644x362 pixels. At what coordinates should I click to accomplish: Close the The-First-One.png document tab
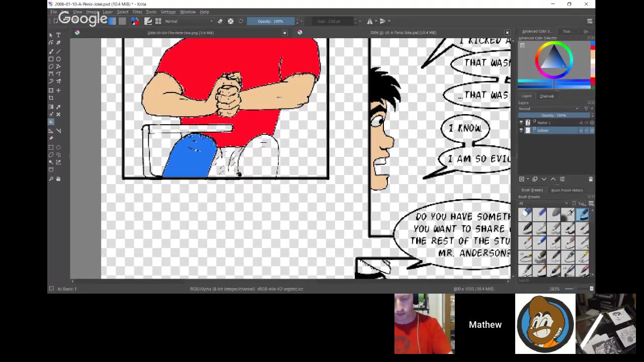pos(285,33)
